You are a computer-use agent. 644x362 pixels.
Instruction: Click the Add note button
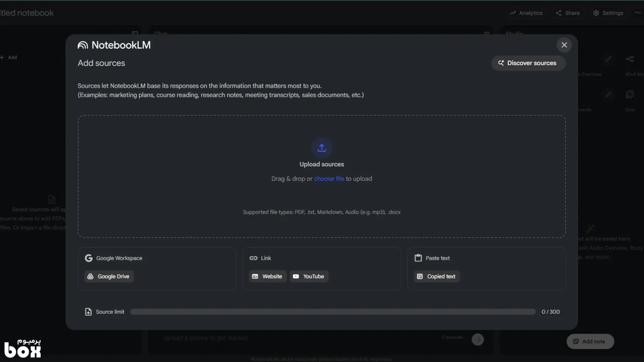tap(590, 341)
